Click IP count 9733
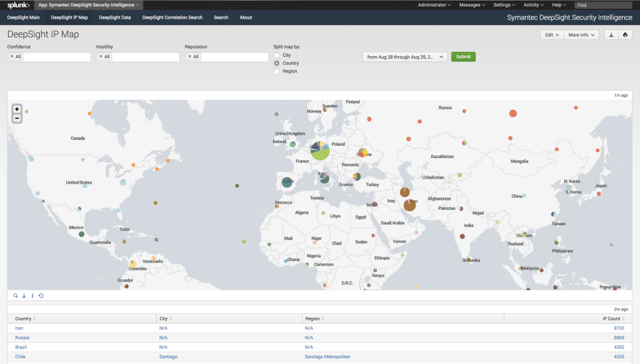This screenshot has width=640, height=364. [x=619, y=328]
